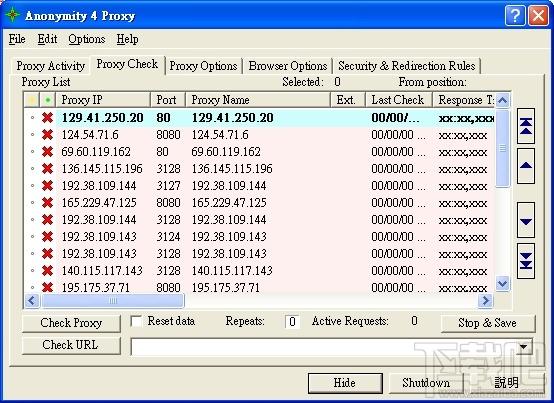Click the Hide button
The width and height of the screenshot is (554, 403).
coord(345,383)
